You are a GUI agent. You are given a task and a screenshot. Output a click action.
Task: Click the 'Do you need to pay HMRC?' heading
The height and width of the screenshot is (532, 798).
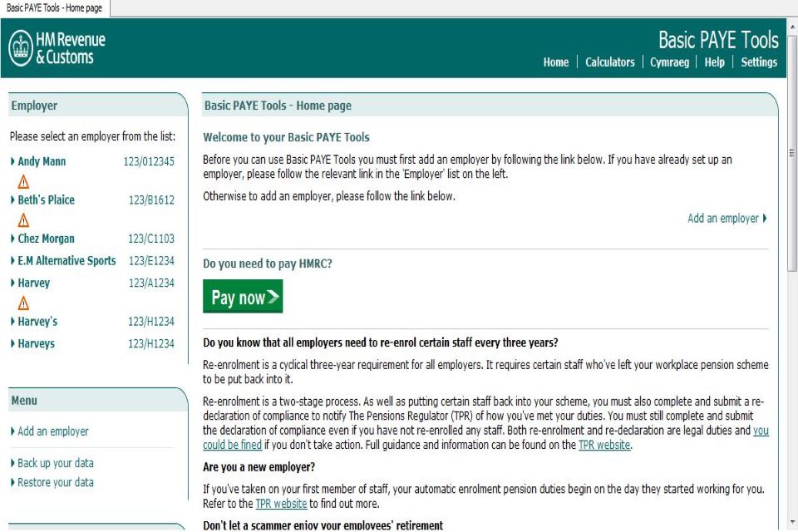tap(268, 264)
